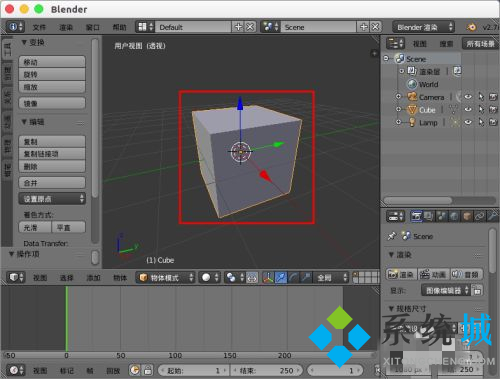
Task: Open the World properties tab icon
Action: (x=454, y=216)
